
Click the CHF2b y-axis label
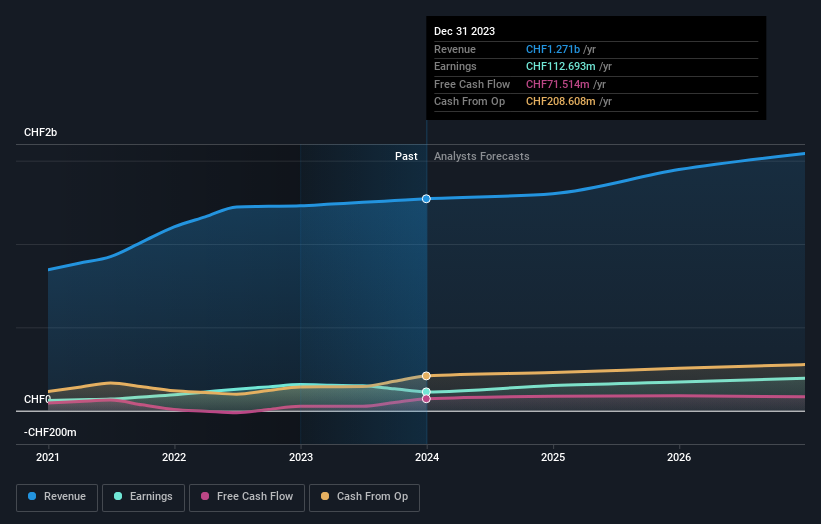pos(40,132)
